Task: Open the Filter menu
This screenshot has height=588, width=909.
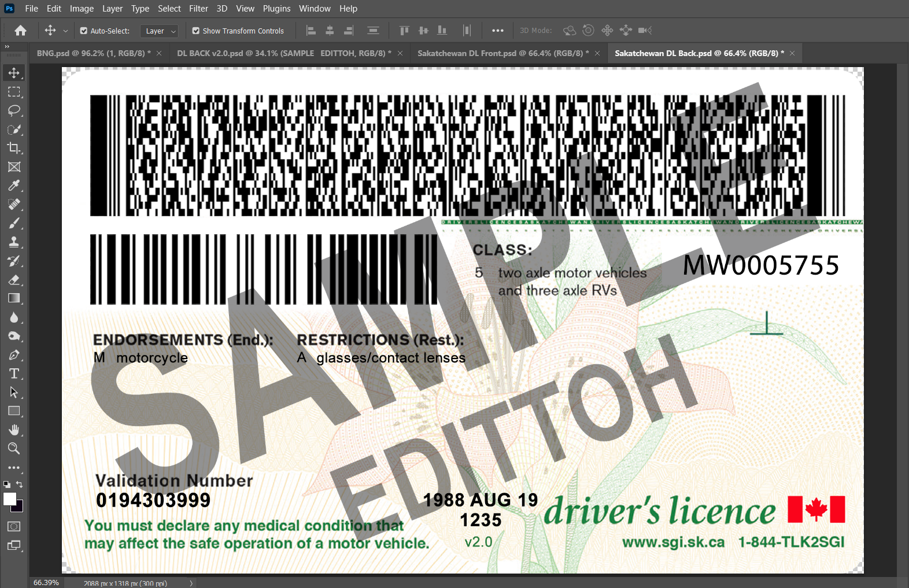Action: point(198,9)
